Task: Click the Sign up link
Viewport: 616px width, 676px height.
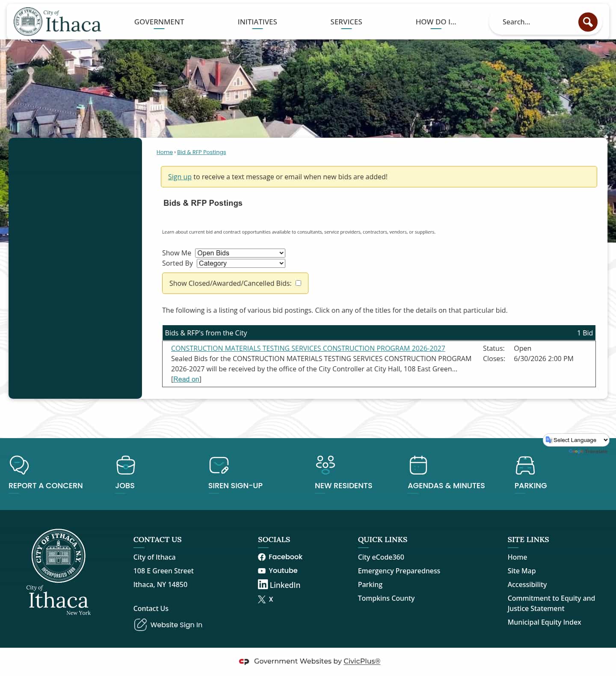Action: click(180, 177)
